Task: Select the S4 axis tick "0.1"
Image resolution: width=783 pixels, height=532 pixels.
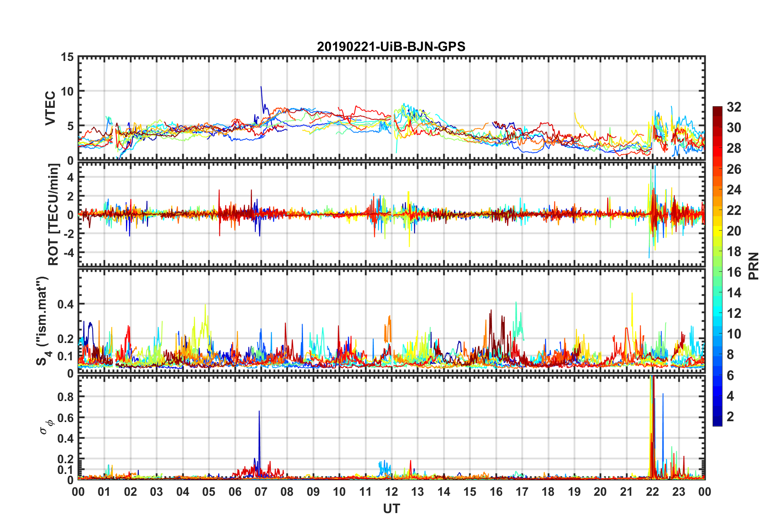Action: point(65,356)
